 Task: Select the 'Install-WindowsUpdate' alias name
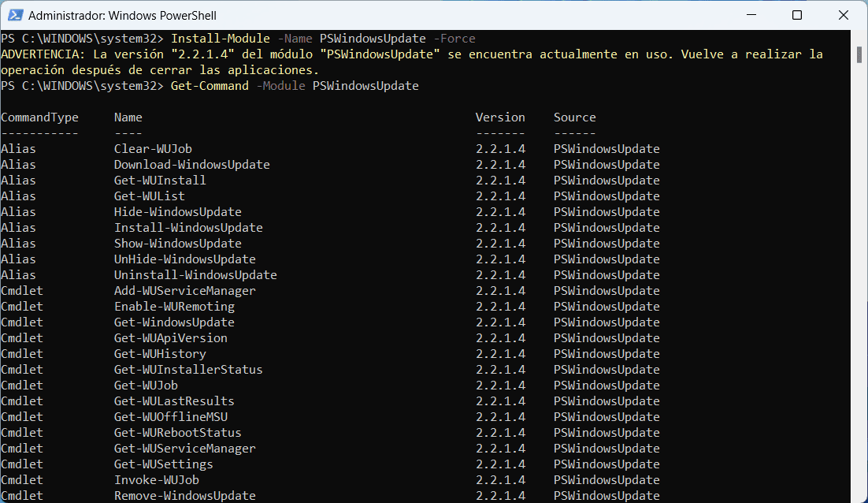click(188, 228)
